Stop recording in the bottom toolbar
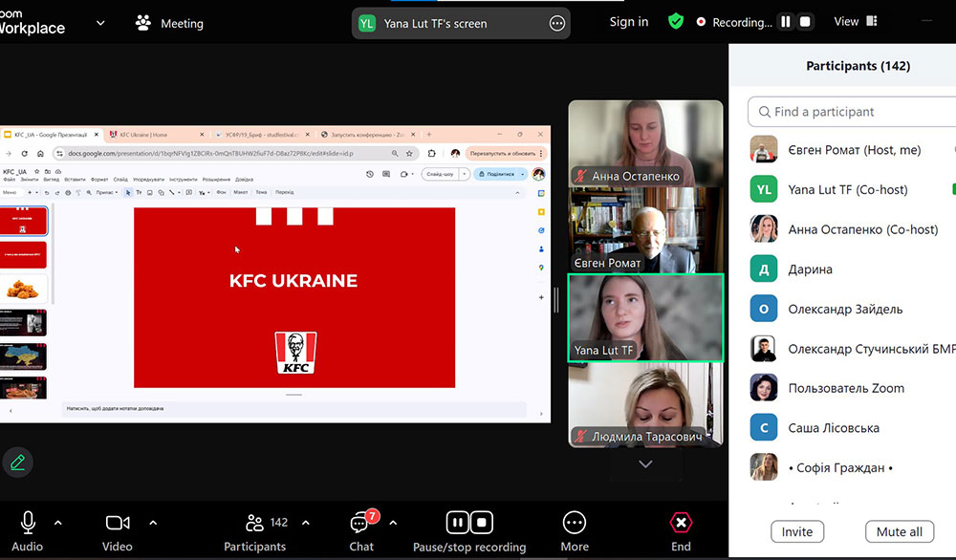This screenshot has height=560, width=956. tap(482, 522)
